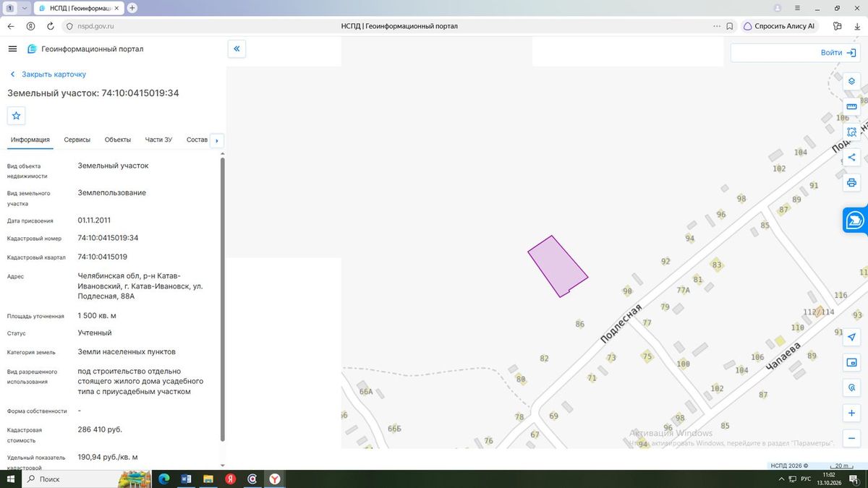The height and width of the screenshot is (488, 868).
Task: Open a new browser tab
Action: click(132, 8)
